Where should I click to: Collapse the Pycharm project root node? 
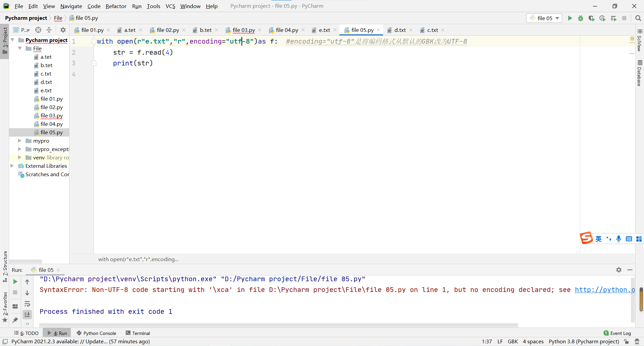[x=12, y=40]
